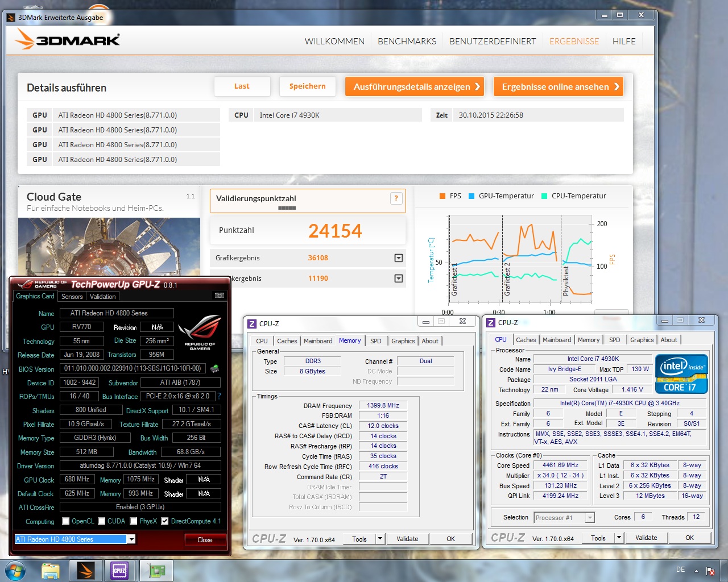Open the Processor #1 selection dropdown
Image resolution: width=728 pixels, height=582 pixels.
(590, 518)
